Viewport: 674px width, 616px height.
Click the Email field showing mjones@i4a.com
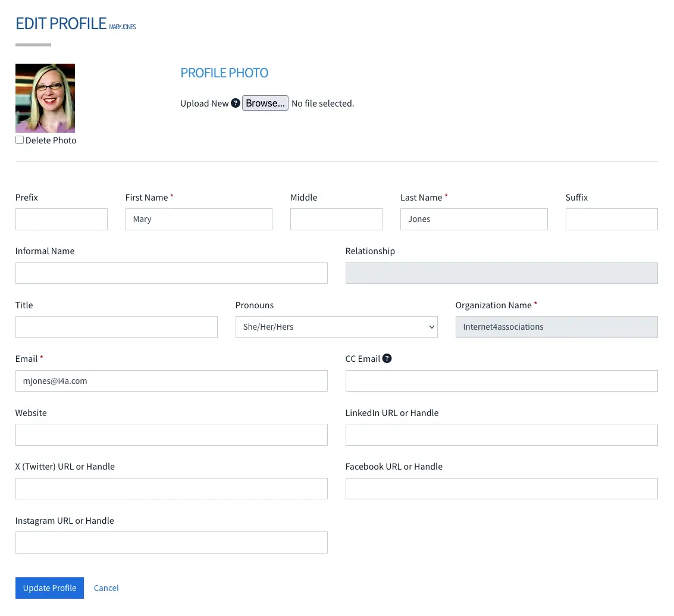point(171,380)
